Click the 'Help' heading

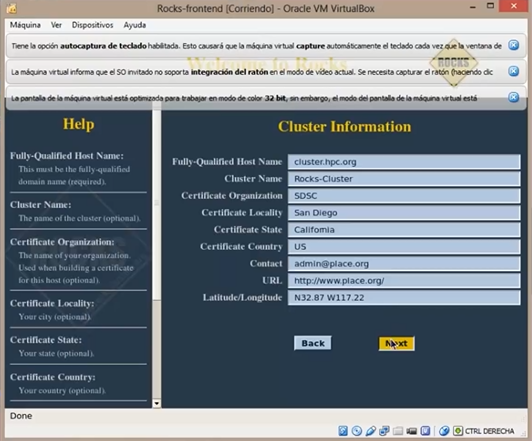79,124
